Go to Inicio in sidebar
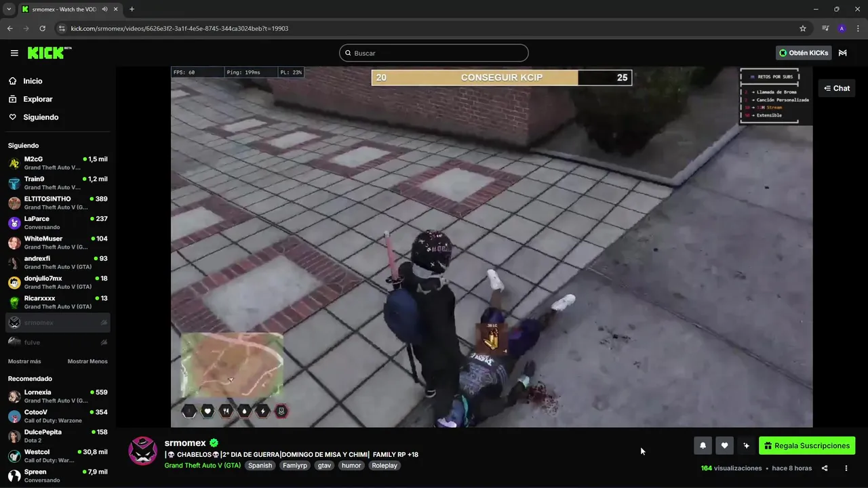 click(x=33, y=81)
